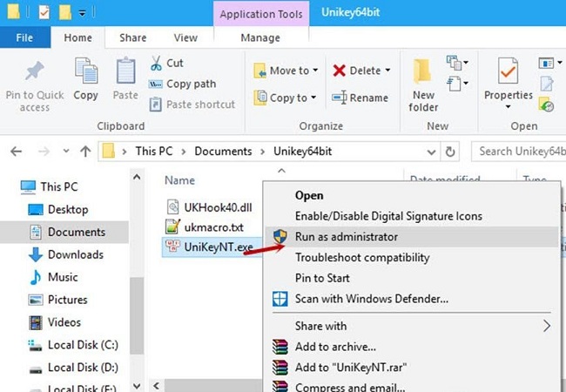Switch to the View ribbon tab

tap(185, 37)
